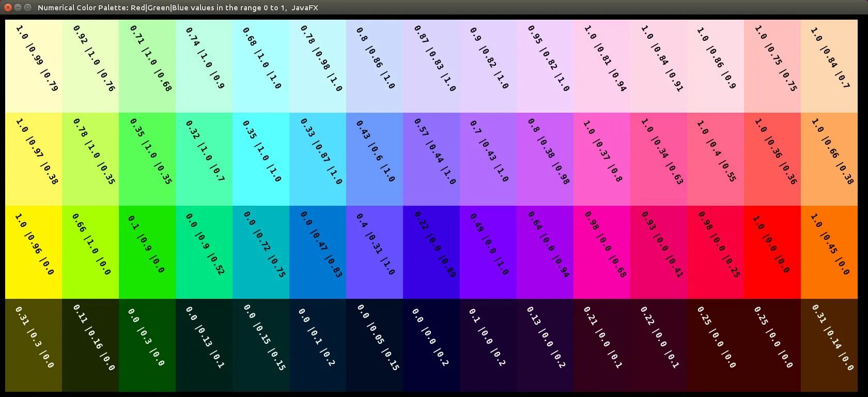Viewport: 868px width, 397px height.
Task: Select swatch 0.7 |0.43 |1.0
Action: (488, 159)
